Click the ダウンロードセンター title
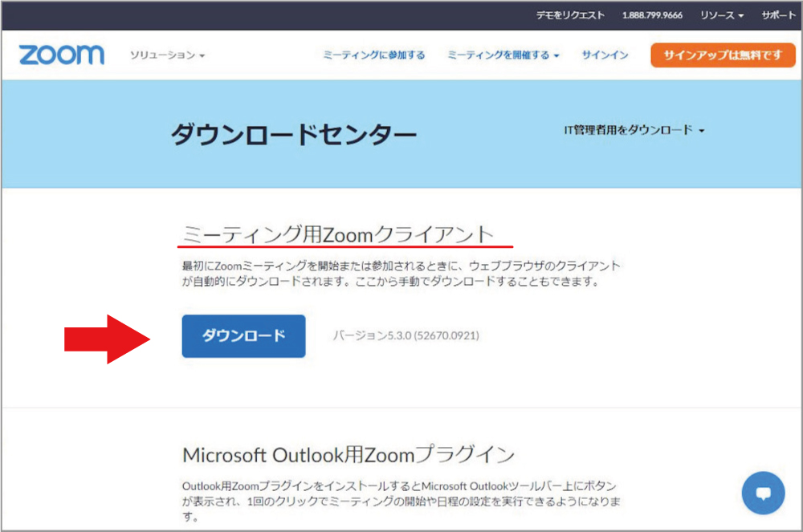Screen dimensions: 803x532 click(293, 135)
